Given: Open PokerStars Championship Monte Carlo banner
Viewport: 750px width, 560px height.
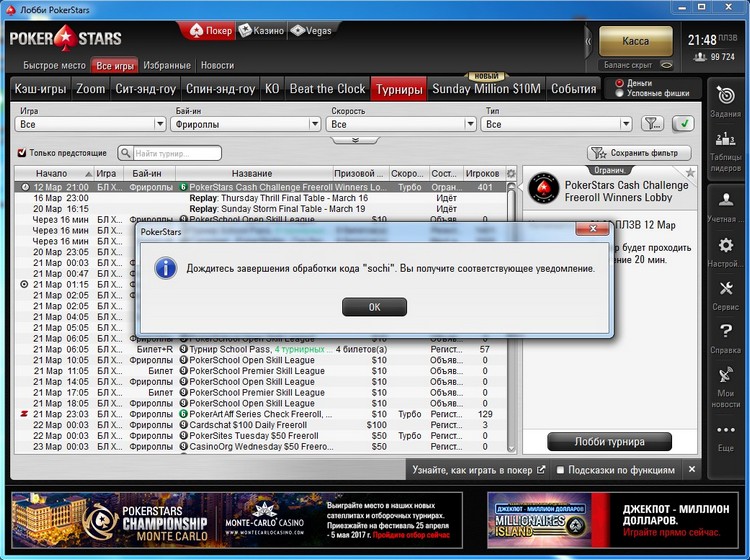Looking at the screenshot, I should pos(237,520).
